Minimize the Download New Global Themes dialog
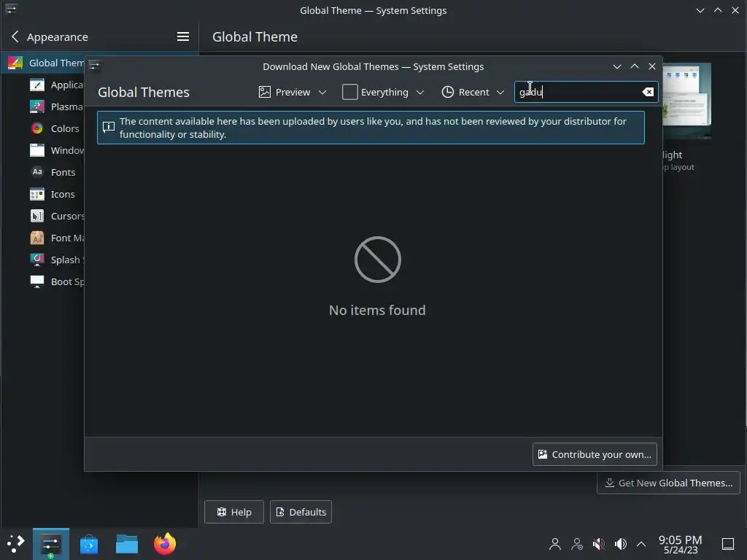 pyautogui.click(x=617, y=66)
